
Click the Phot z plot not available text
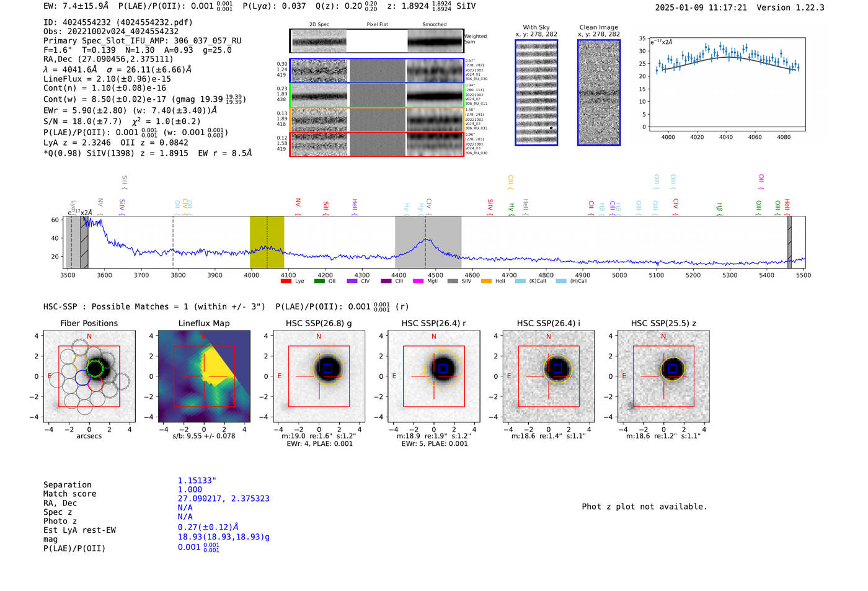(644, 507)
